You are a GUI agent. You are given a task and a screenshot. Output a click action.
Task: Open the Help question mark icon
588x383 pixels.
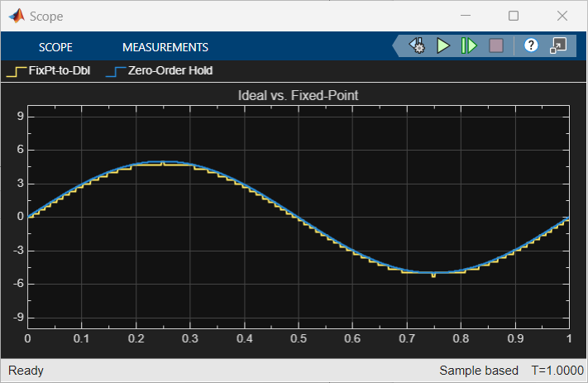click(x=532, y=46)
